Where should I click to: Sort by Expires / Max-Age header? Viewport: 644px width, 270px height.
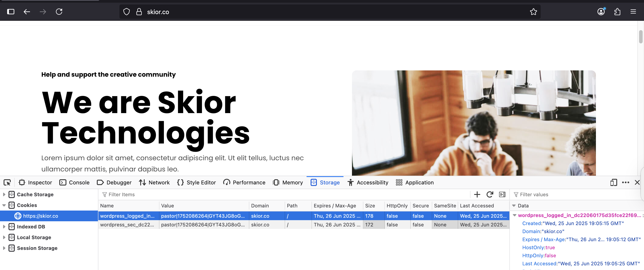[x=337, y=206]
